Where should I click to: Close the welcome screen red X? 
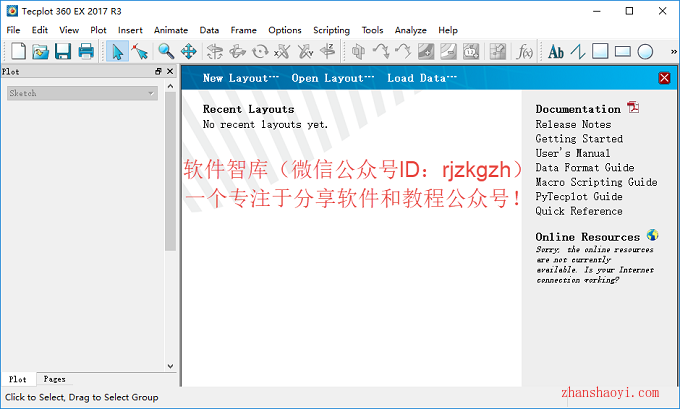[664, 78]
